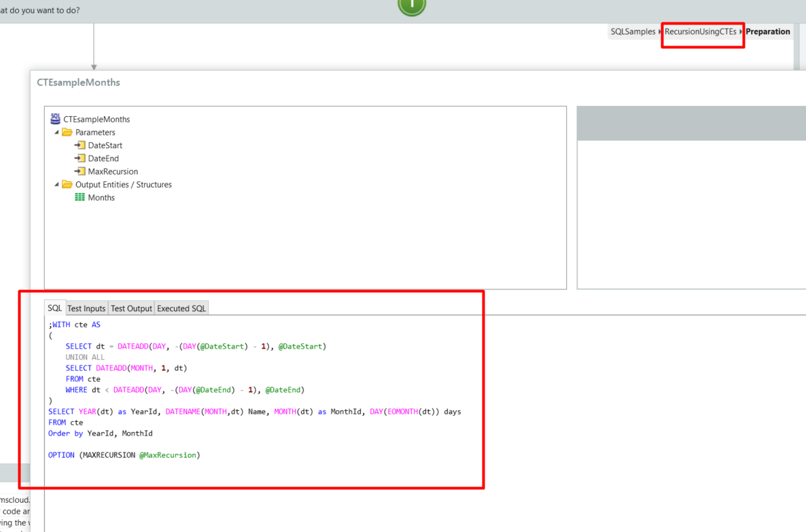Image resolution: width=806 pixels, height=532 pixels.
Task: Show the Executed SQL tab
Action: click(181, 308)
